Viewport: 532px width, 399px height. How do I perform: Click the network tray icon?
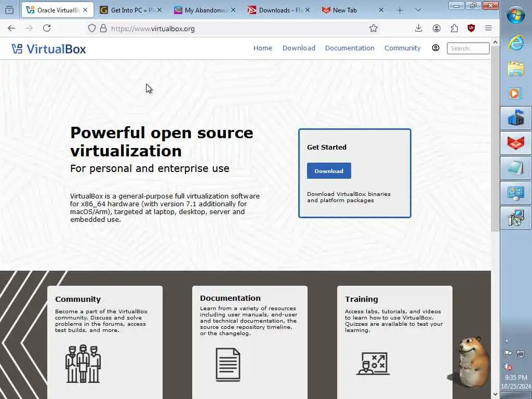[x=521, y=354]
